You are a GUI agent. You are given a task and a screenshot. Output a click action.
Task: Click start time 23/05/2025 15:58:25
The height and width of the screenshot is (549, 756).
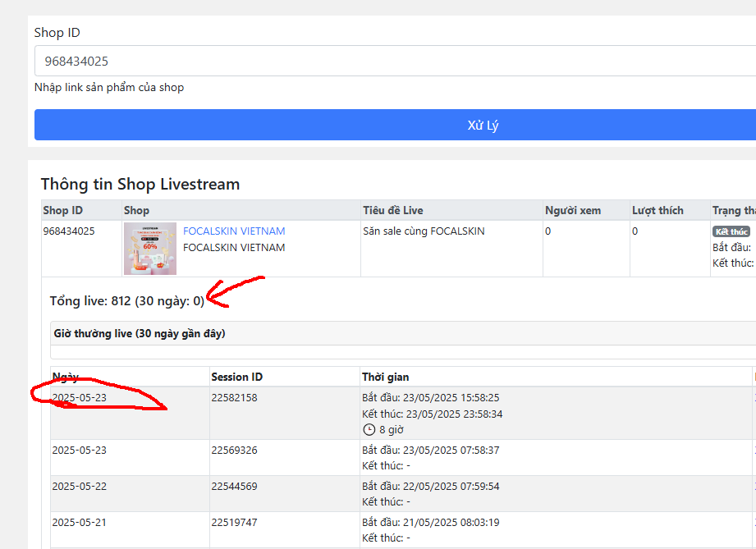431,398
